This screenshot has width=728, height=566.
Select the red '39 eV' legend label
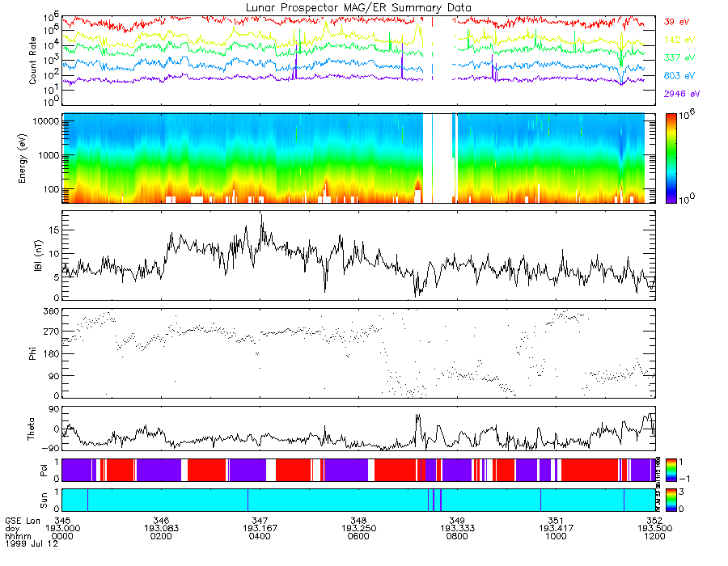pos(676,22)
